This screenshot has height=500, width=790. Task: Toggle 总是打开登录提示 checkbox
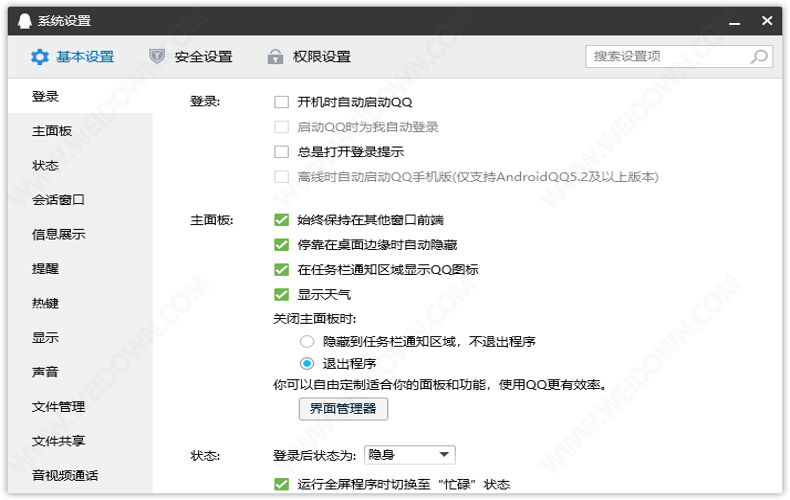coord(281,152)
